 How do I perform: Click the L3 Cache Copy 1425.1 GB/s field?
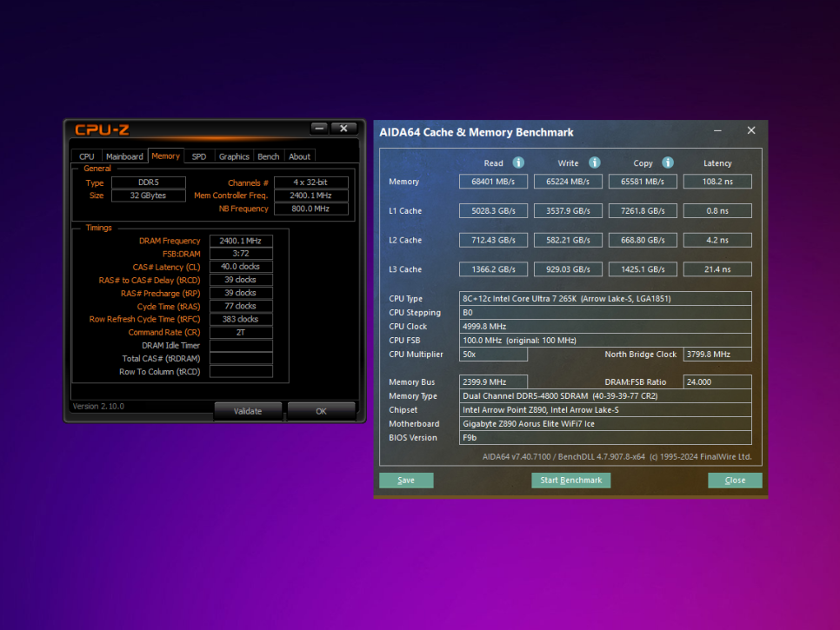(x=643, y=269)
